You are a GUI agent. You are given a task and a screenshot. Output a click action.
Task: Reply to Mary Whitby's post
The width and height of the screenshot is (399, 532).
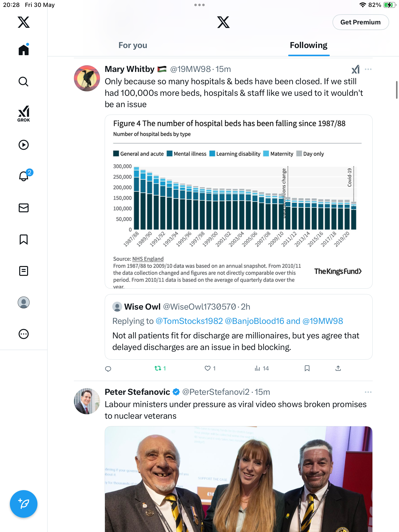[x=108, y=368]
